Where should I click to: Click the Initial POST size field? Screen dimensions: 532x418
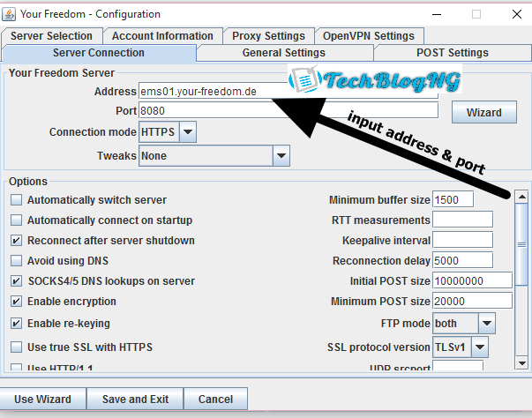(472, 280)
